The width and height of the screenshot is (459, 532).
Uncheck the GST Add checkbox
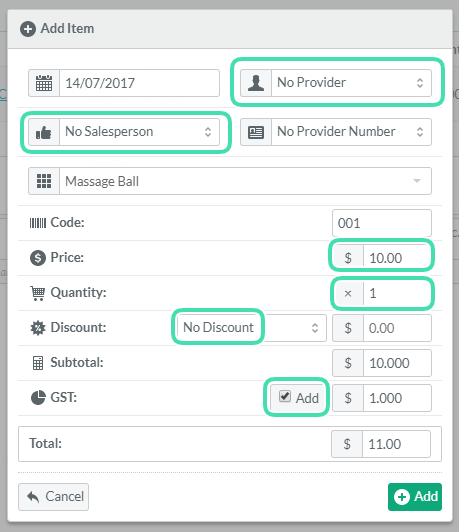285,396
